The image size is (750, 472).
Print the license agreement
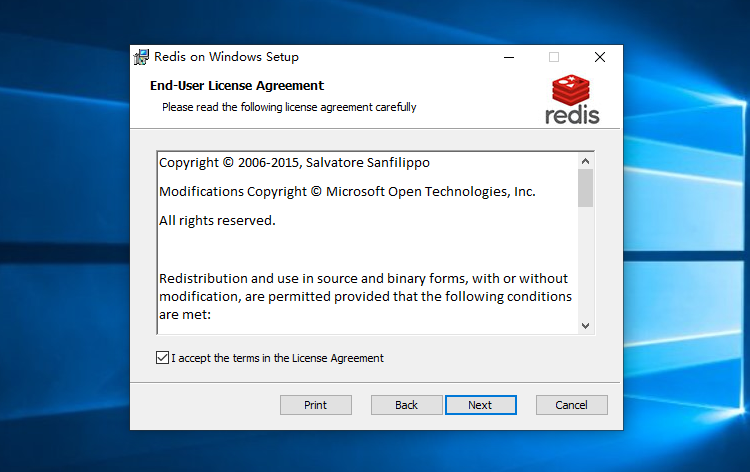[316, 405]
